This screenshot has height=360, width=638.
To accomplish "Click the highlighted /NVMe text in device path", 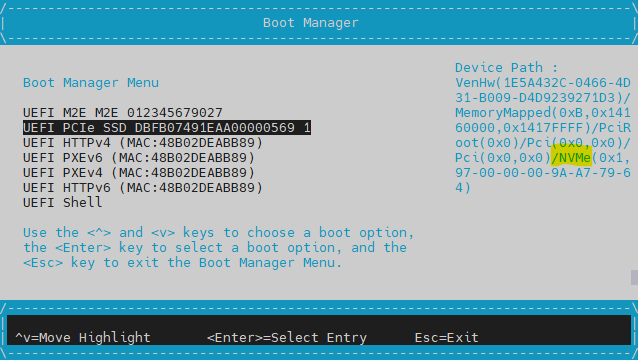I will point(571,158).
